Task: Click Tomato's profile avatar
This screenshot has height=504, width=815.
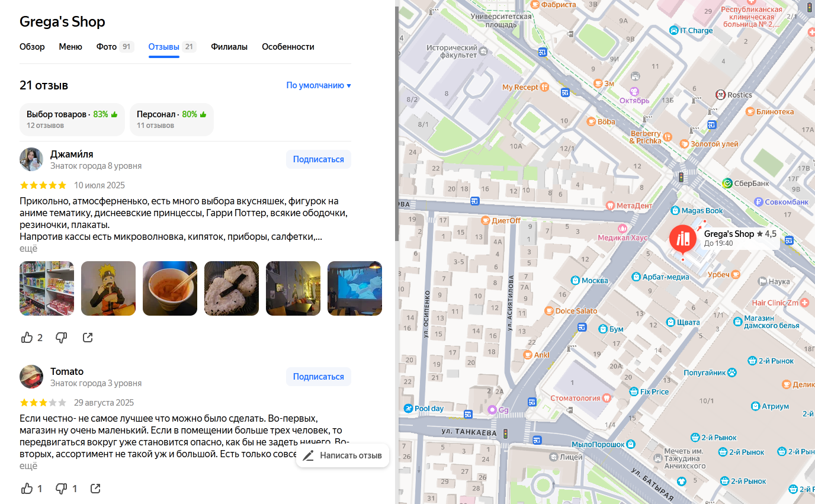Action: tap(31, 377)
